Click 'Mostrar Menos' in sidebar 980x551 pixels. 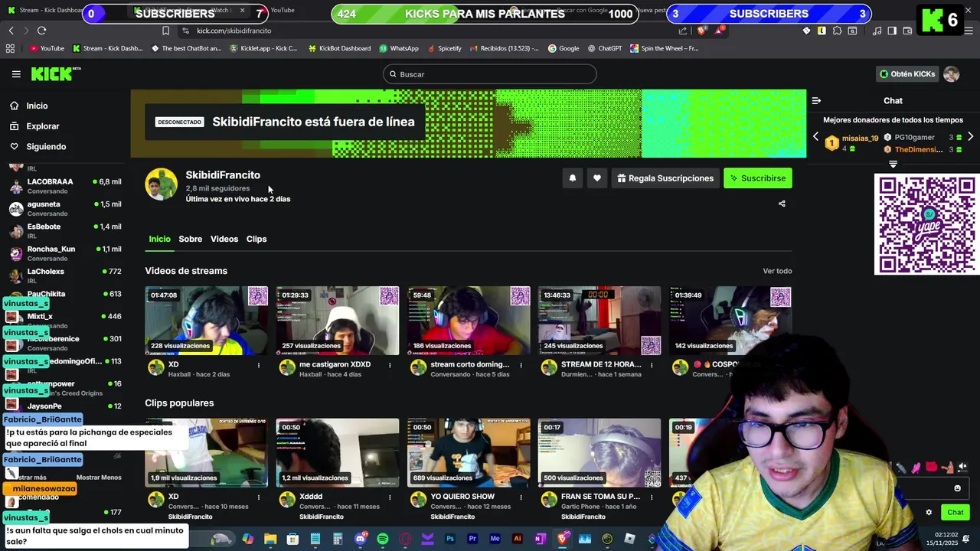point(99,477)
